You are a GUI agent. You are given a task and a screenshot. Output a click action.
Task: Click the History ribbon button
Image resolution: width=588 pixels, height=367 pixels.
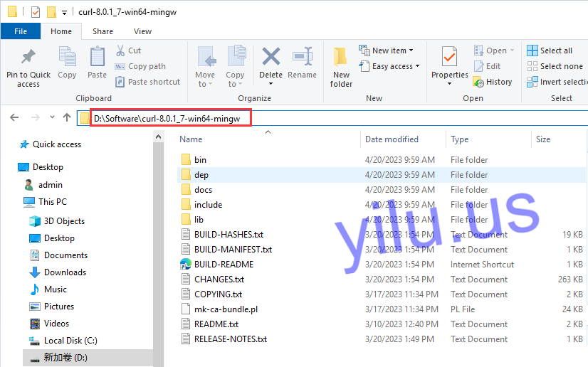coord(493,82)
